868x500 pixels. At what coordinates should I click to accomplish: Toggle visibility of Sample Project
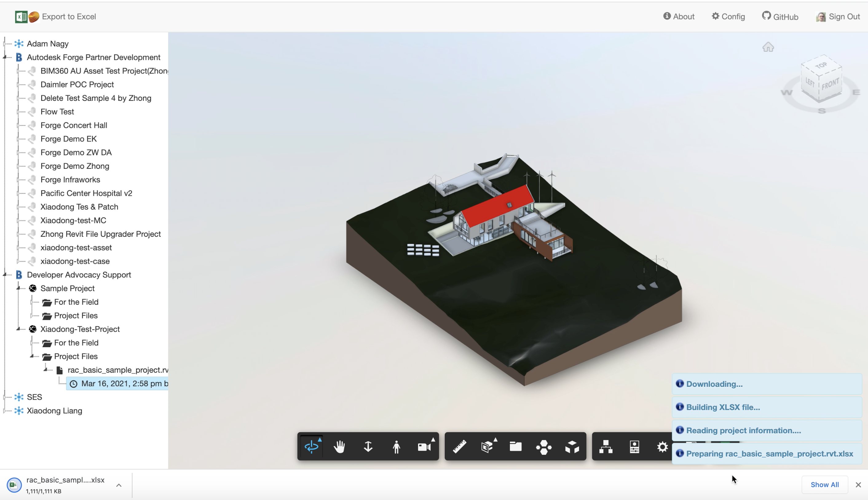(18, 288)
